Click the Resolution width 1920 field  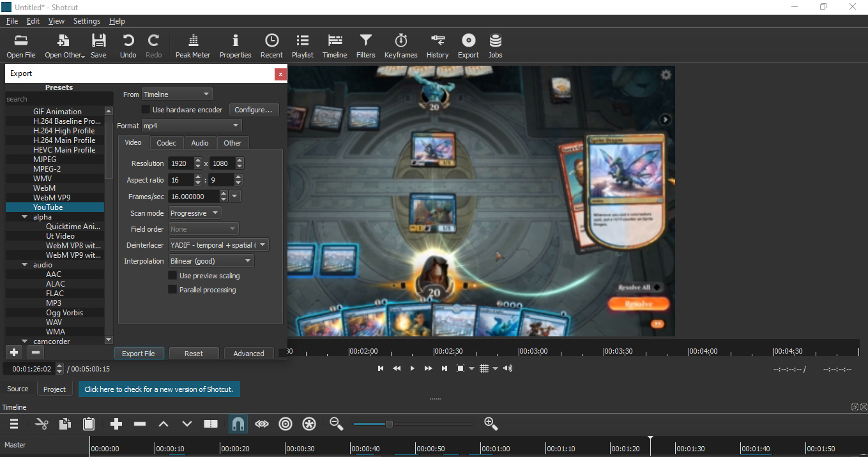[x=181, y=163]
